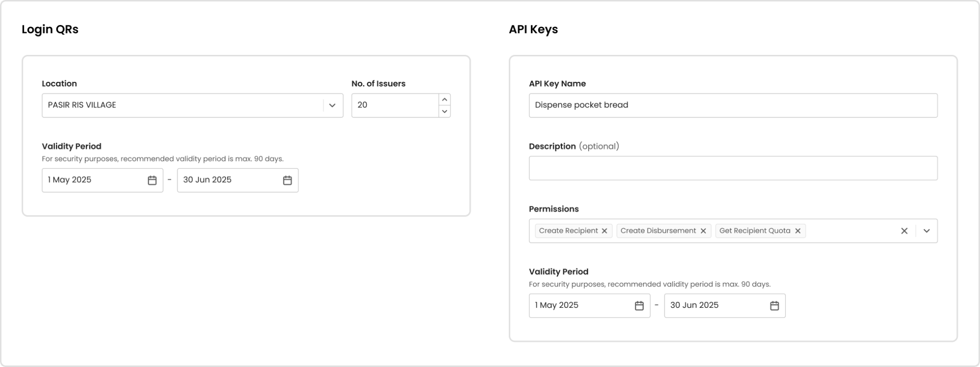Edit the API Key Name field

[733, 105]
